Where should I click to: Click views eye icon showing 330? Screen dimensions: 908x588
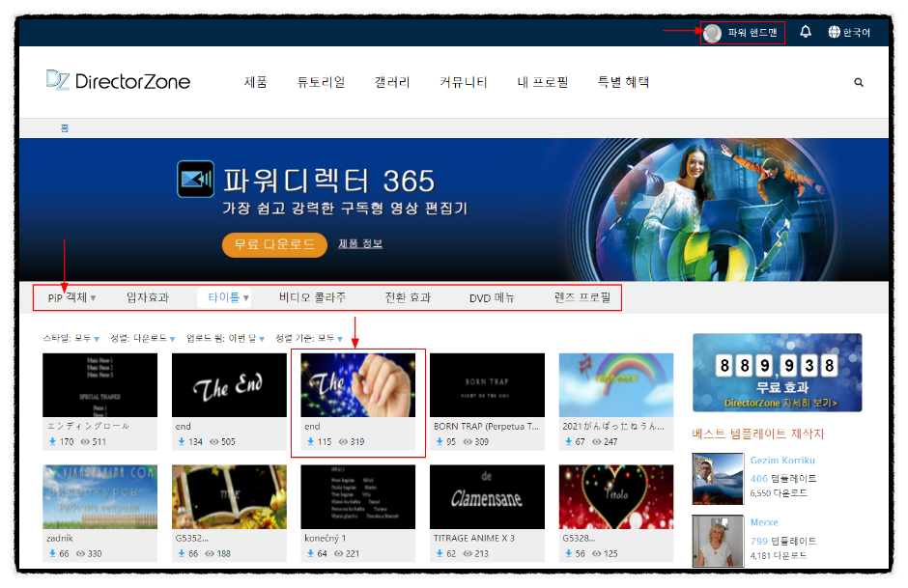pos(80,553)
